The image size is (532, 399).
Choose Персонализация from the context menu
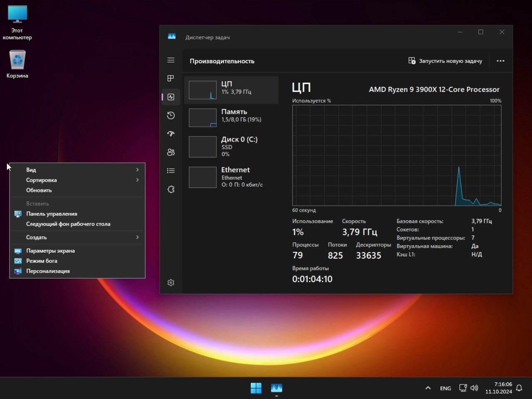[48, 271]
